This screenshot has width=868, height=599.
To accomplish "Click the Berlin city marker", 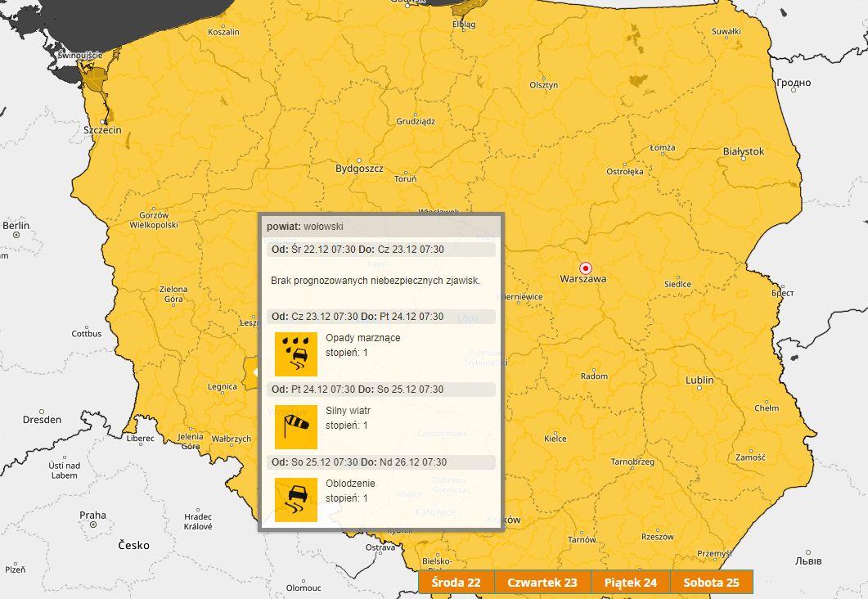I will [x=16, y=236].
